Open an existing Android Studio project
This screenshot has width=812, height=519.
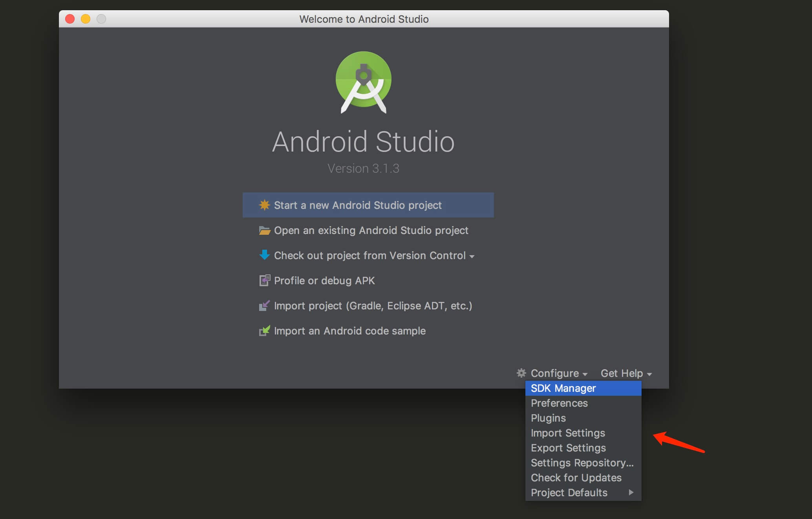pyautogui.click(x=371, y=230)
